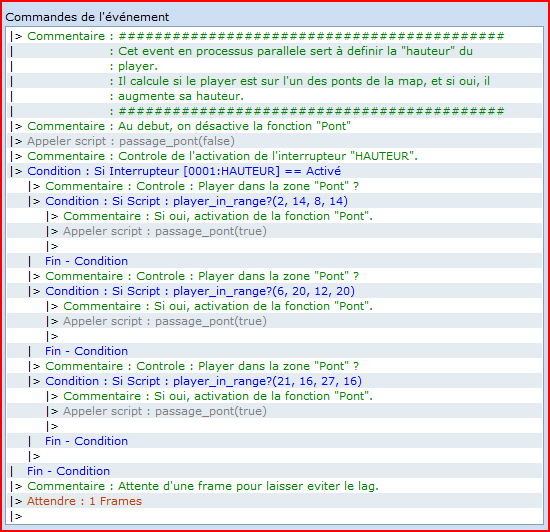Select comment 'Attente d'une frame pour laisser eviter le lag'
The height and width of the screenshot is (532, 550).
click(x=274, y=486)
